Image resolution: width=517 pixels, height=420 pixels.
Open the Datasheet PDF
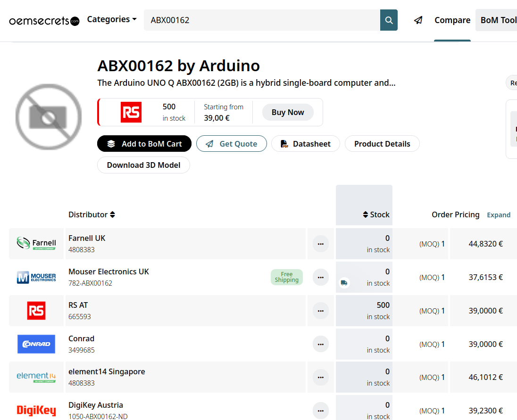305,144
